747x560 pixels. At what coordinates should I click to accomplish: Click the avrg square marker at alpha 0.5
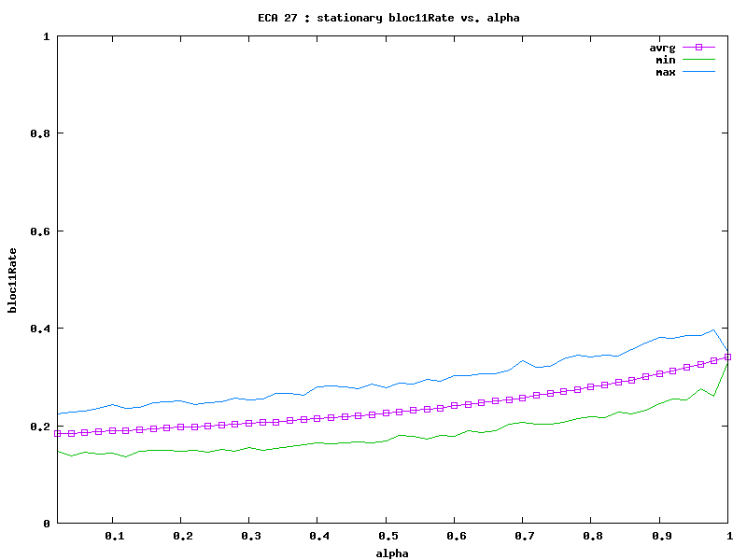tap(386, 413)
